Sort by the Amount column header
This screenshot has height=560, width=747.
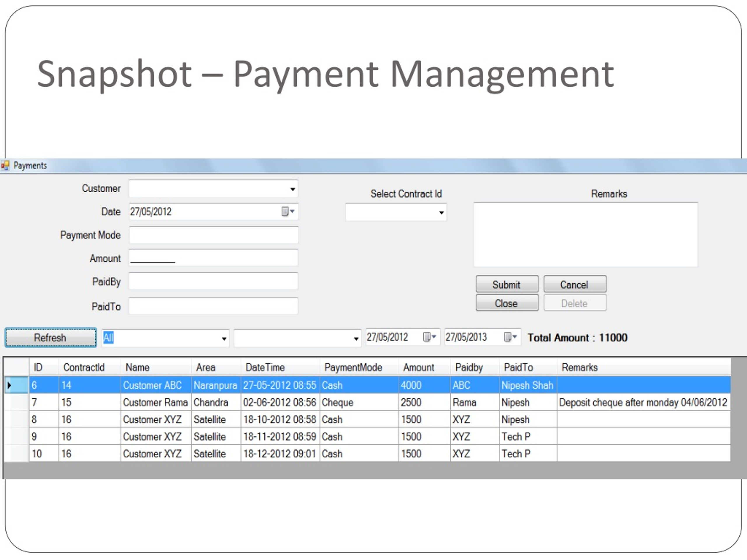[x=425, y=367]
